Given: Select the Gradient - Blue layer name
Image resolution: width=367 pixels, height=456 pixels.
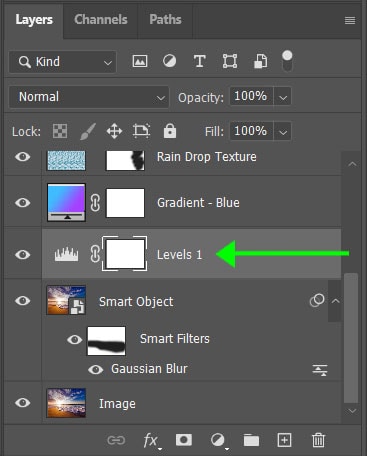Looking at the screenshot, I should point(198,203).
